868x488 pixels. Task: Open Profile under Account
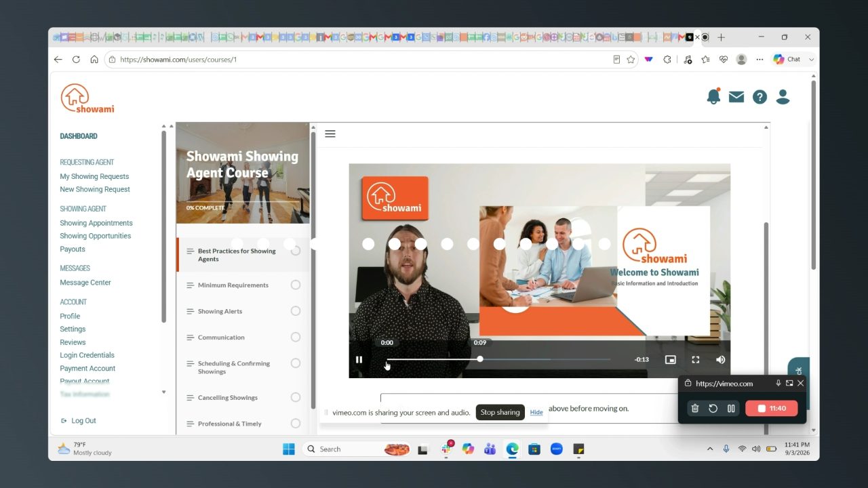70,316
